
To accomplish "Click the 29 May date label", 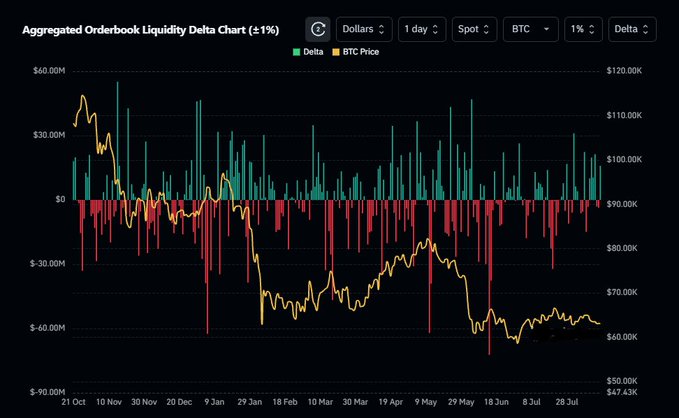I will click(x=461, y=402).
